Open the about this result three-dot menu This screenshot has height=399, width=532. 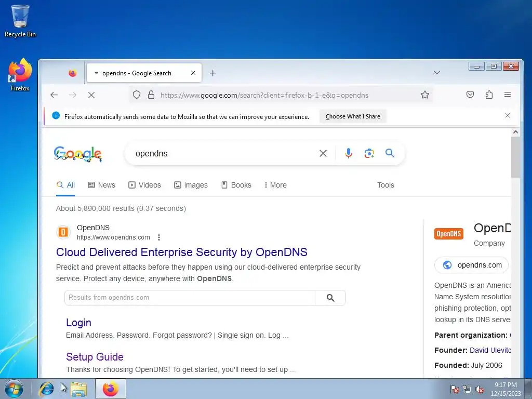coord(159,237)
